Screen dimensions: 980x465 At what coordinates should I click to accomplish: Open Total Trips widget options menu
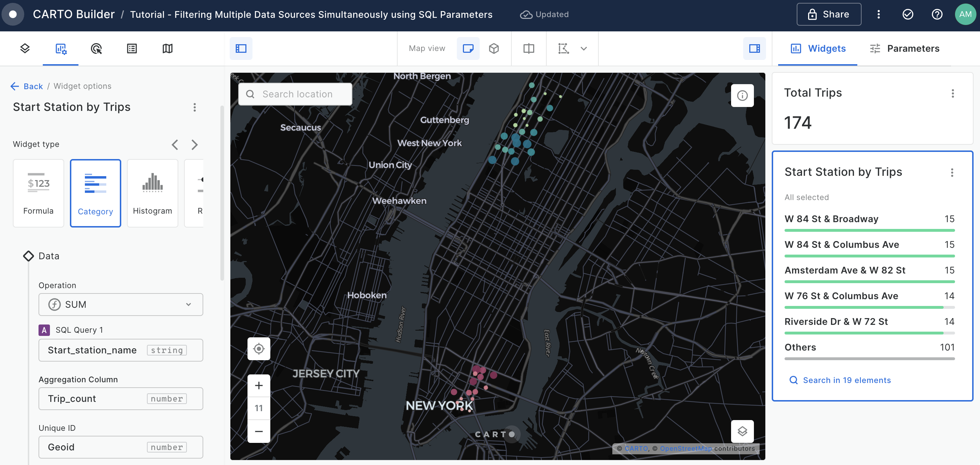click(x=953, y=93)
